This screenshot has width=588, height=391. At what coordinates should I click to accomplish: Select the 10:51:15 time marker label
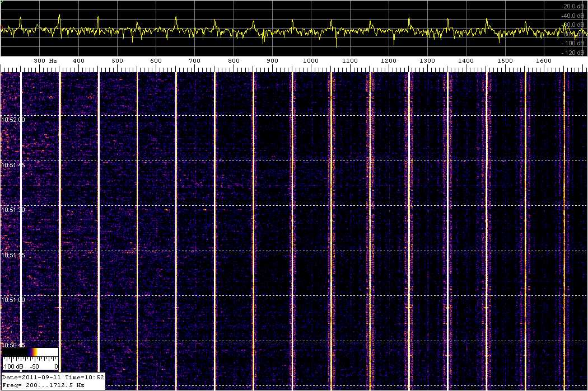tap(13, 255)
